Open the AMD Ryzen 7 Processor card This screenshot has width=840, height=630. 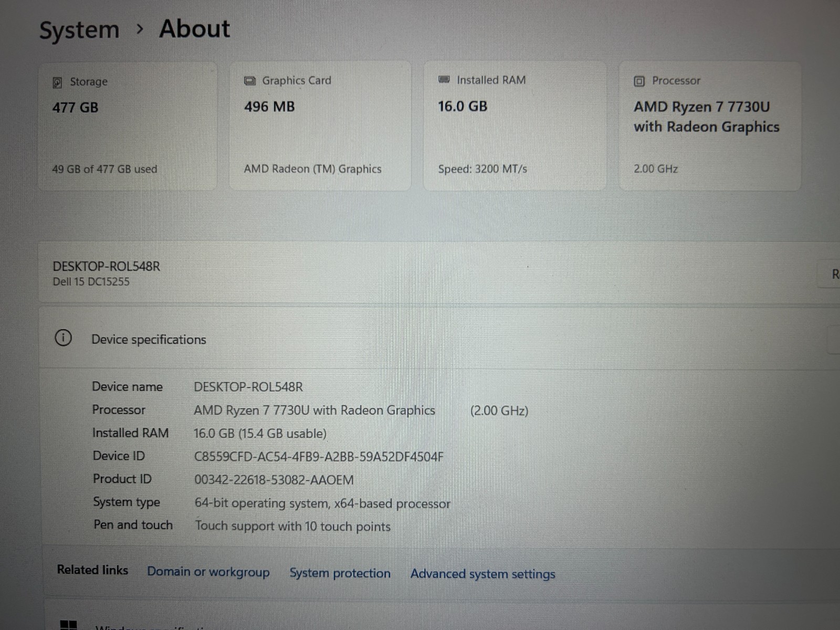point(710,126)
